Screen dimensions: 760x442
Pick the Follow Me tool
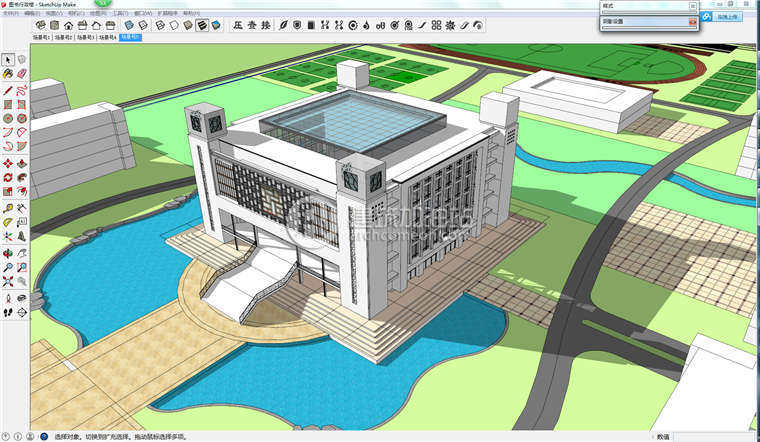(22, 177)
